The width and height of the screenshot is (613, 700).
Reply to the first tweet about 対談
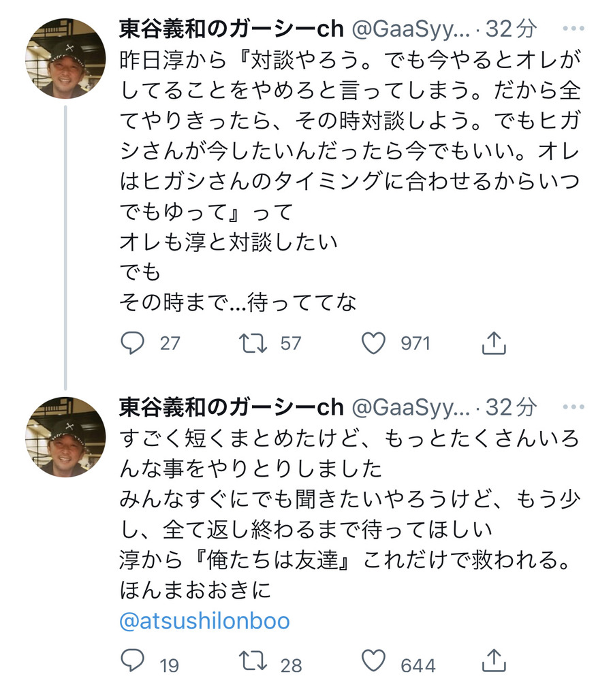coord(133,343)
